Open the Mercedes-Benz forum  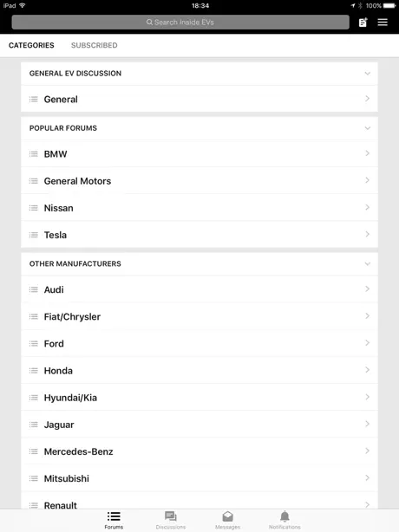click(x=199, y=451)
